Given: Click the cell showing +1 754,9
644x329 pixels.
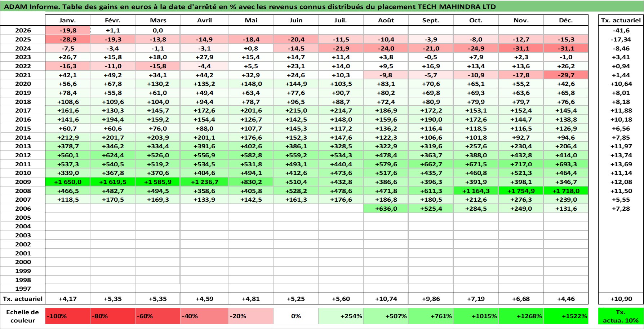Looking at the screenshot, I should [521, 191].
